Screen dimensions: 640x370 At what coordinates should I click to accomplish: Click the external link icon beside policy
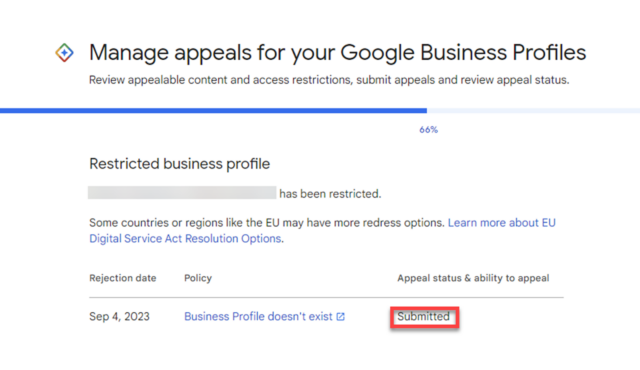[x=340, y=317]
